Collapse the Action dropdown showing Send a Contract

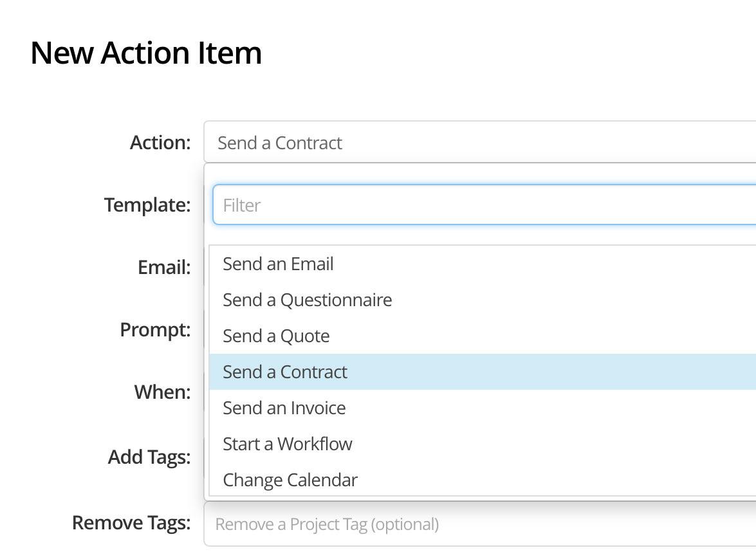point(479,142)
